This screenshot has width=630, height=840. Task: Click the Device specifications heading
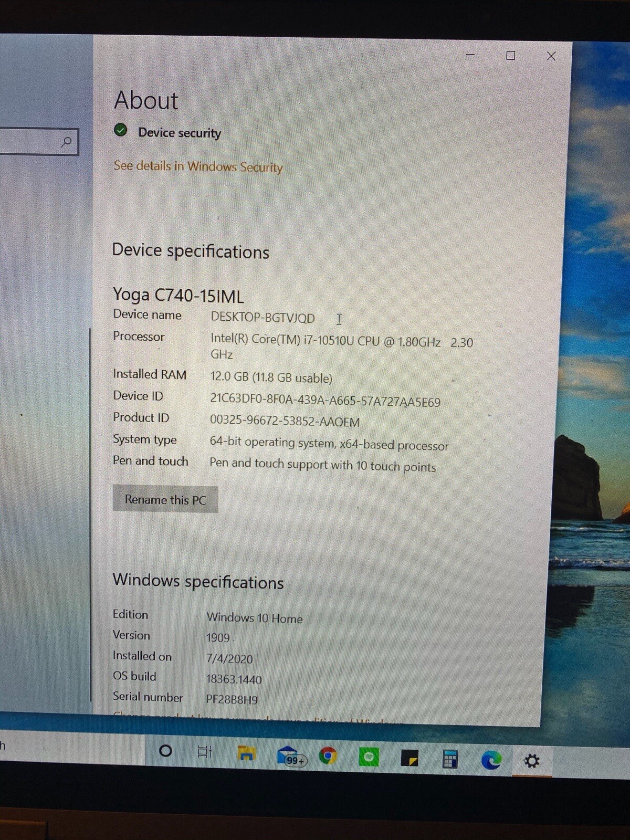click(191, 251)
